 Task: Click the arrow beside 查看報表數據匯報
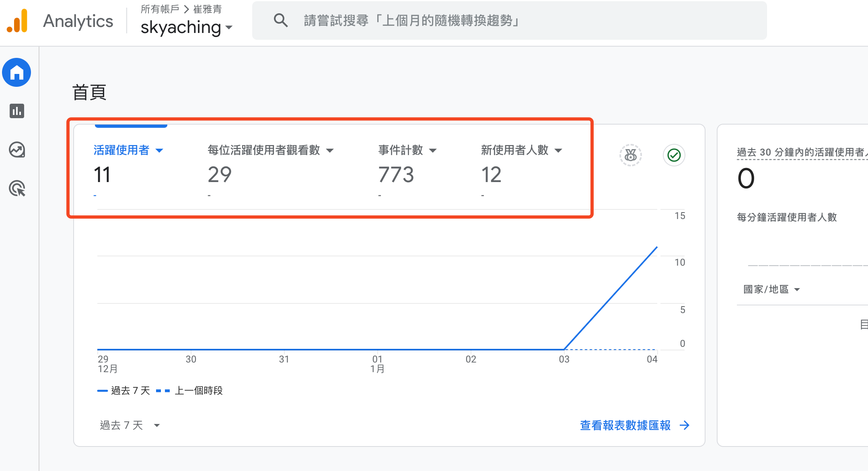[685, 425]
